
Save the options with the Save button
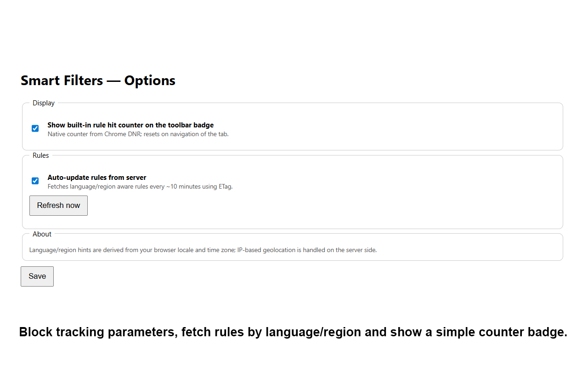[x=37, y=276]
